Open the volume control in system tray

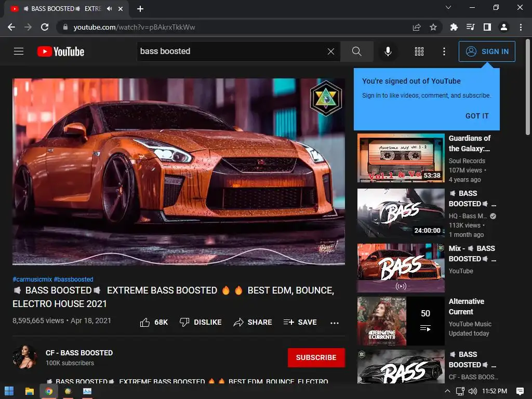(x=473, y=391)
